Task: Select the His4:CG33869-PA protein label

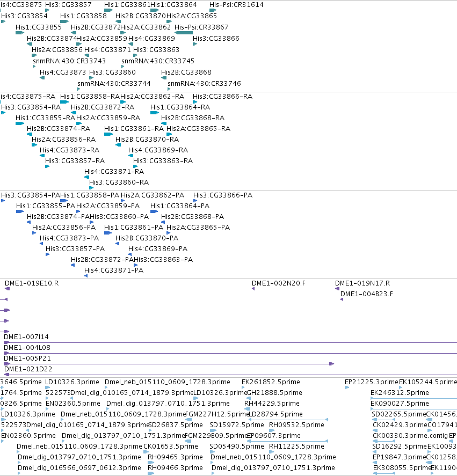Action: pos(158,248)
